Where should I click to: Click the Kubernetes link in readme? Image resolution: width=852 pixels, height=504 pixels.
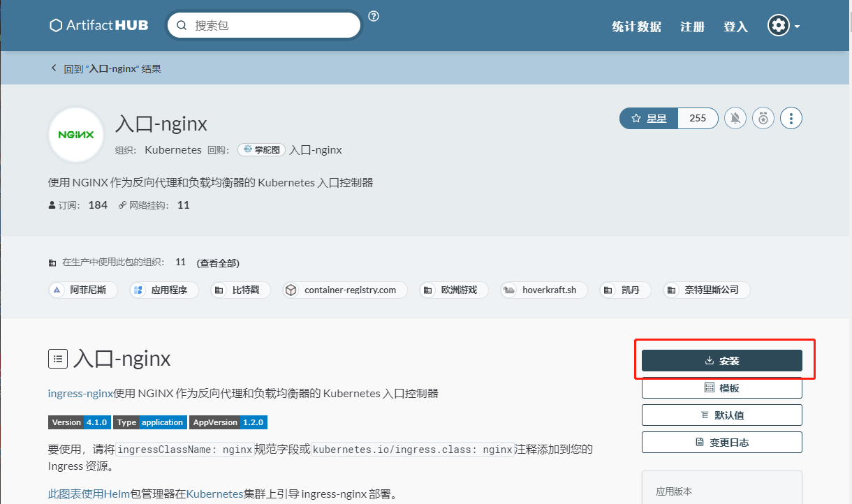tap(214, 494)
